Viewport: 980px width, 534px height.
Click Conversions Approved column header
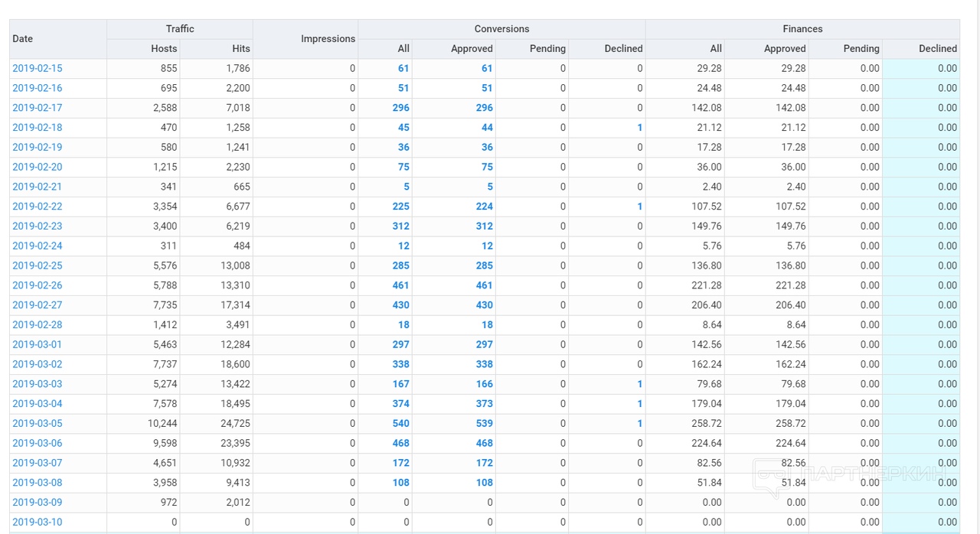[472, 49]
